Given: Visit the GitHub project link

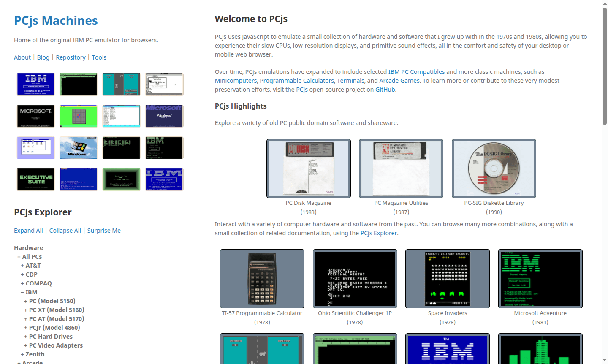Looking at the screenshot, I should tap(385, 90).
